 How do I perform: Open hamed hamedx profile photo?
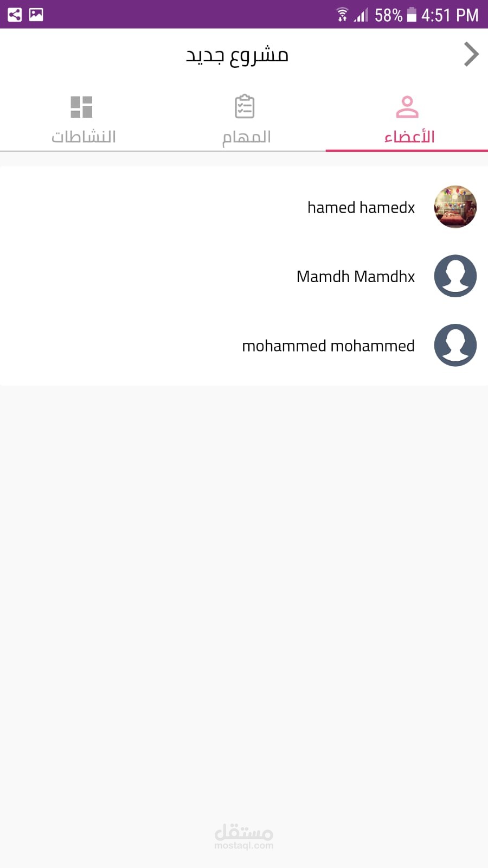[x=455, y=207]
